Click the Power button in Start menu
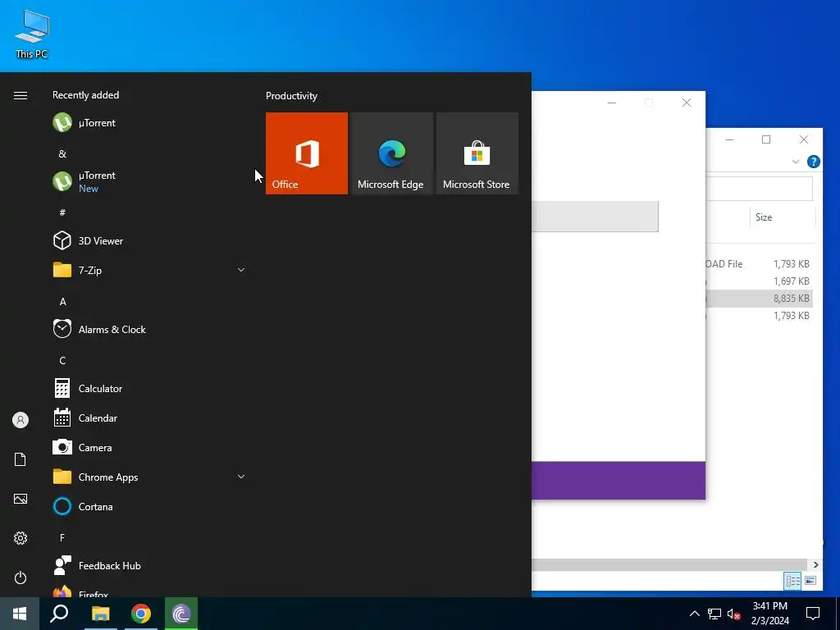 (x=21, y=577)
